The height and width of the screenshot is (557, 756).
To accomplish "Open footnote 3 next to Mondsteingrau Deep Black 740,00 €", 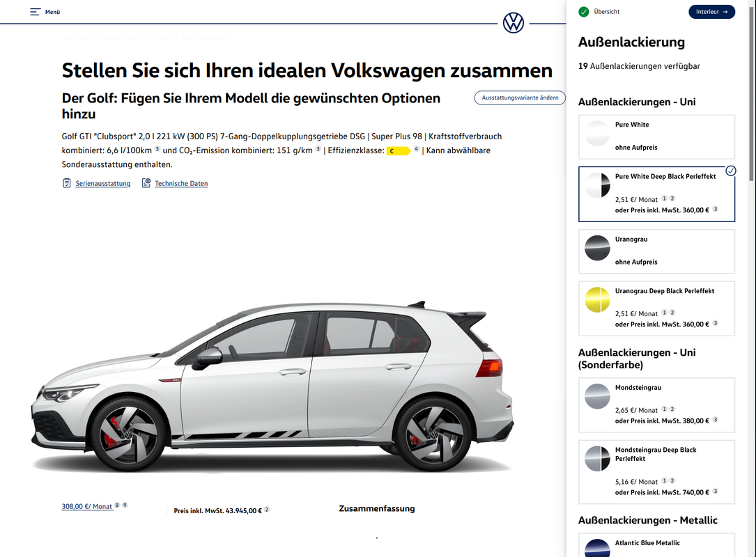I will (x=716, y=491).
